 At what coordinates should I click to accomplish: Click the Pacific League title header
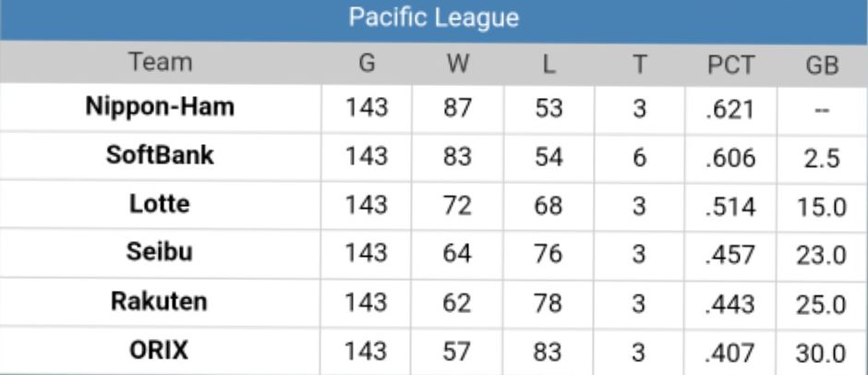433,18
